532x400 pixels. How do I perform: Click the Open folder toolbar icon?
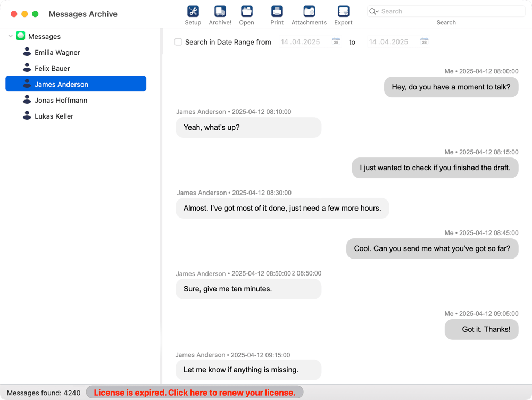point(246,12)
